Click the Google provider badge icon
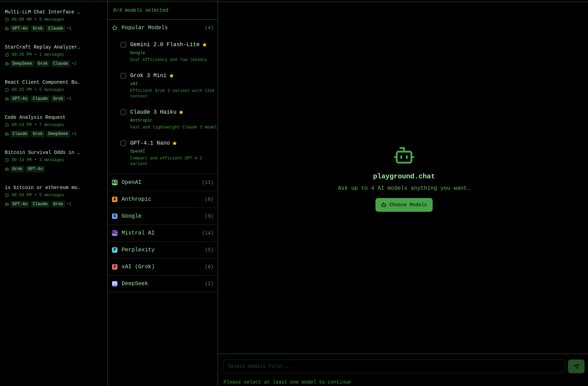 (115, 216)
